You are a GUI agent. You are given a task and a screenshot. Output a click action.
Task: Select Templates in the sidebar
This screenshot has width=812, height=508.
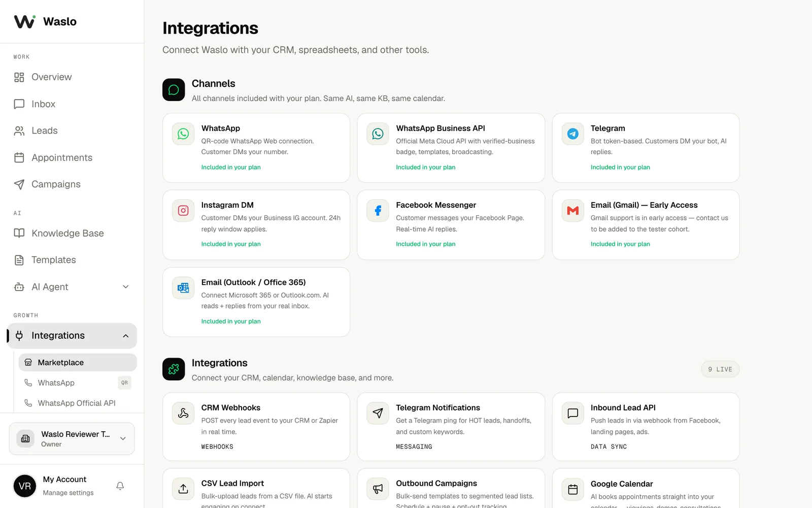72,260
